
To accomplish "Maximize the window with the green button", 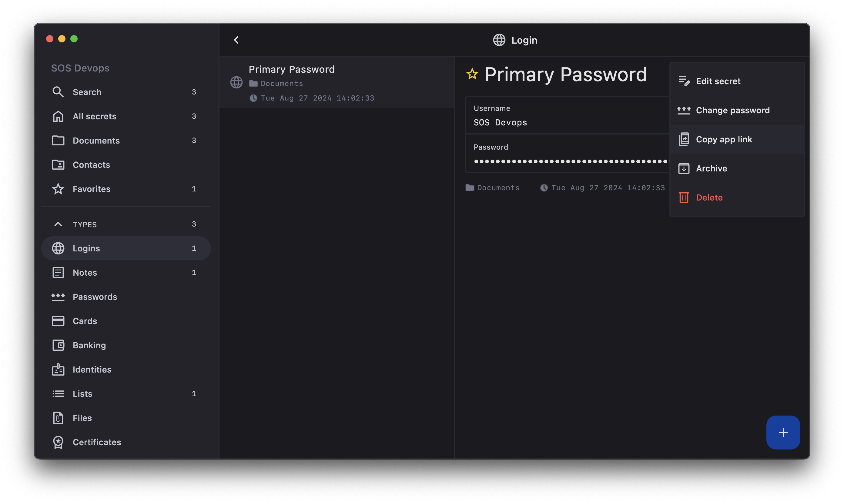I will (74, 39).
